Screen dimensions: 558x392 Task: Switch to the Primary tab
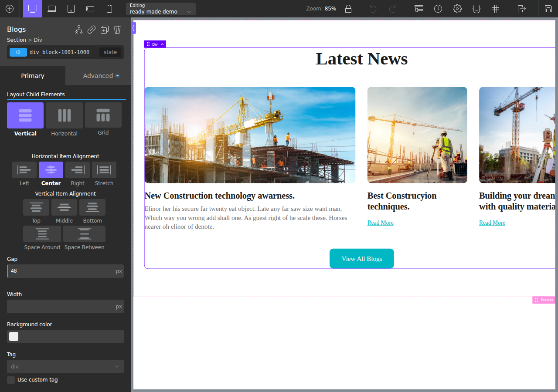pos(33,76)
